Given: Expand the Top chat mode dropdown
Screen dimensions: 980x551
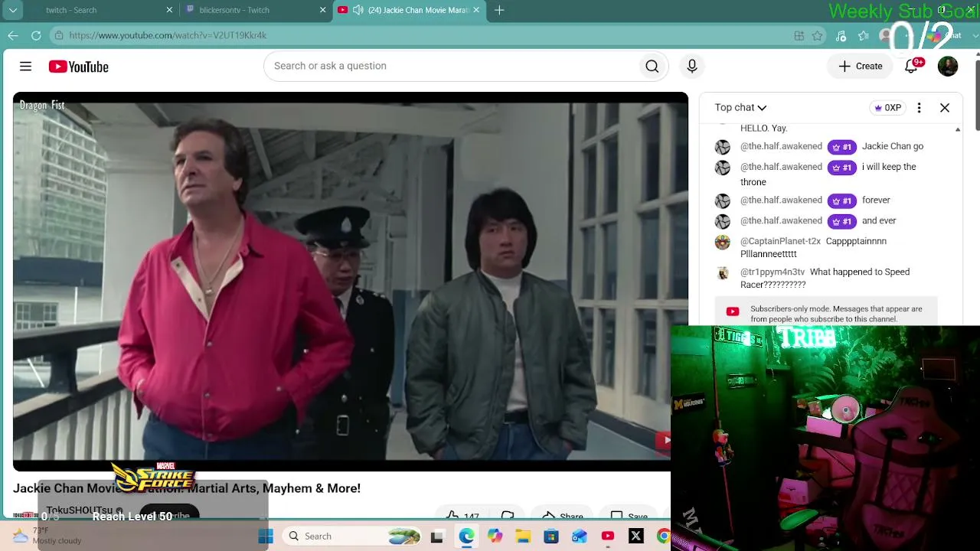Looking at the screenshot, I should [x=740, y=108].
